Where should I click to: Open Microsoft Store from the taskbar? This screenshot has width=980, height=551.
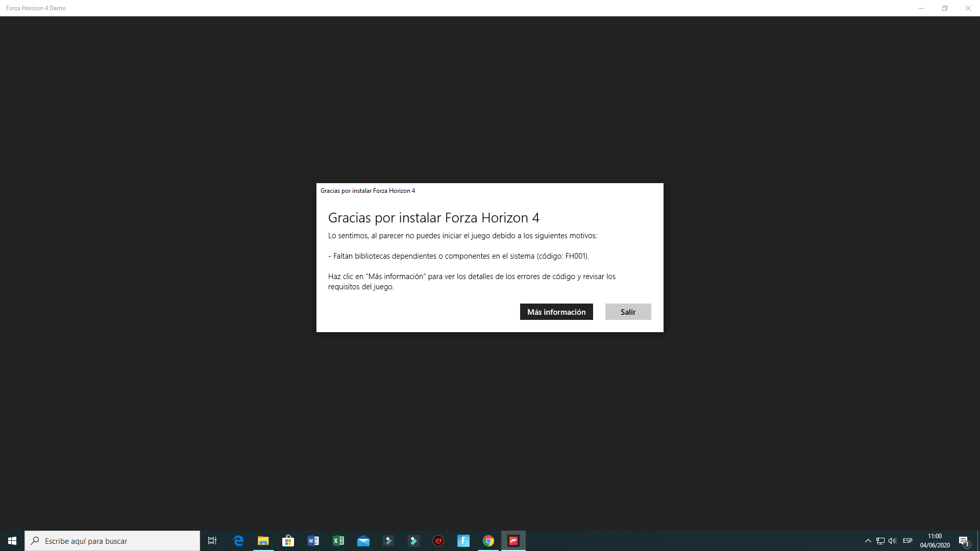pos(288,541)
